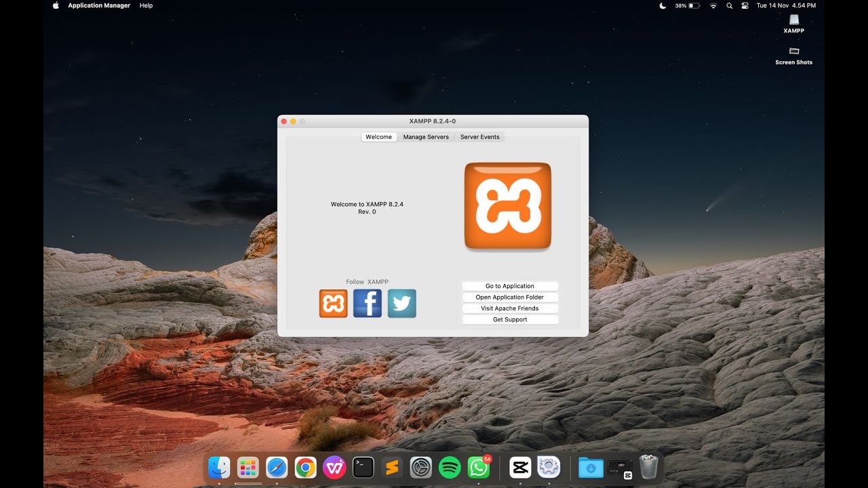Open the Server Events tab
868x488 pixels.
[x=479, y=137]
